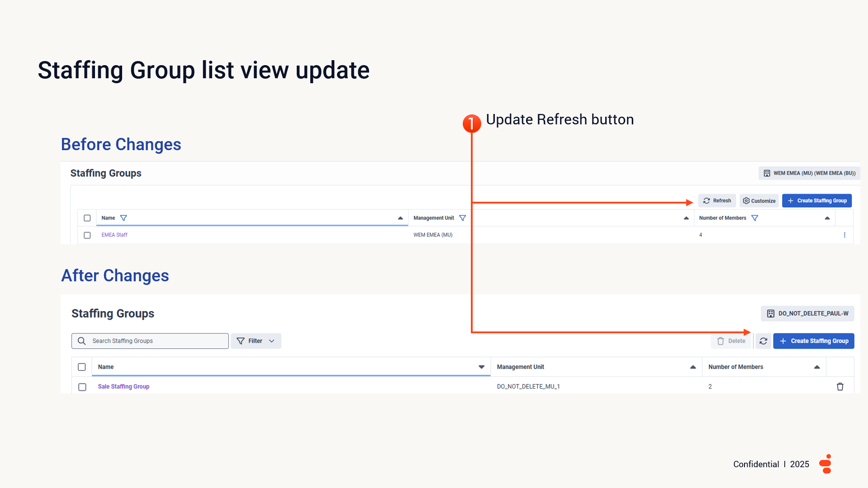
Task: Expand the Filter dropdown
Action: click(256, 341)
